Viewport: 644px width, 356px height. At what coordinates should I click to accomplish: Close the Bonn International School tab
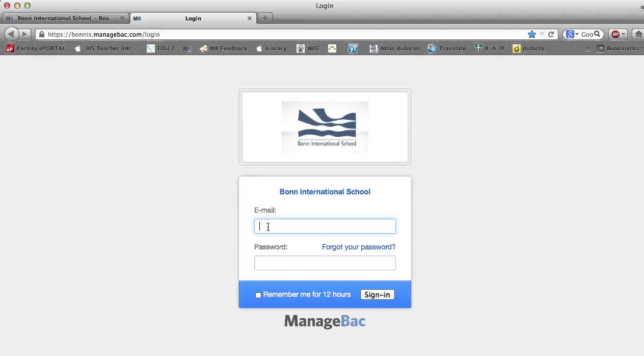pos(122,18)
